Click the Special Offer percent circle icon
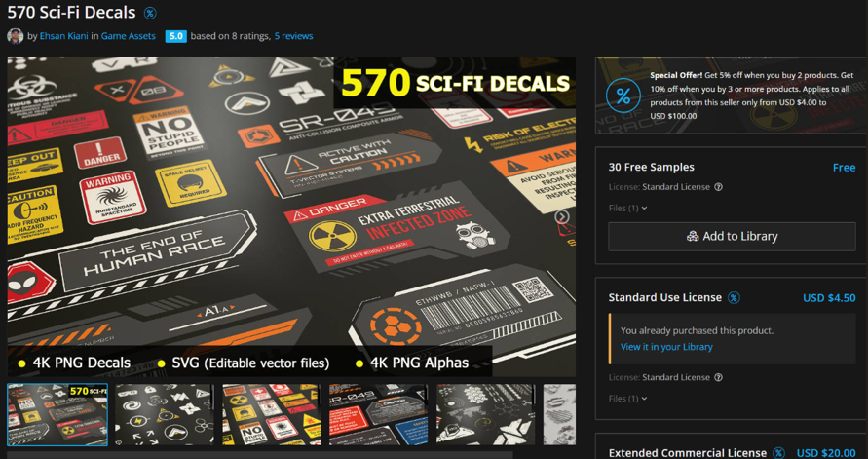Image resolution: width=868 pixels, height=459 pixels. pyautogui.click(x=623, y=96)
